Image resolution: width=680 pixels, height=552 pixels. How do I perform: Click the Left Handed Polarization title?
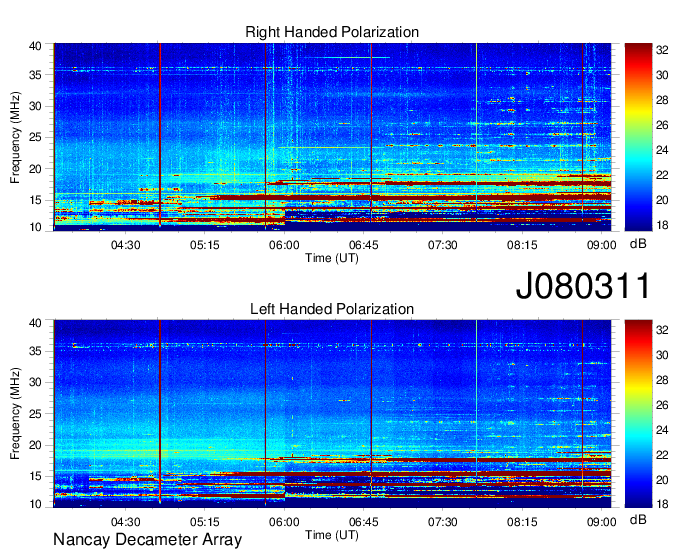click(x=332, y=309)
